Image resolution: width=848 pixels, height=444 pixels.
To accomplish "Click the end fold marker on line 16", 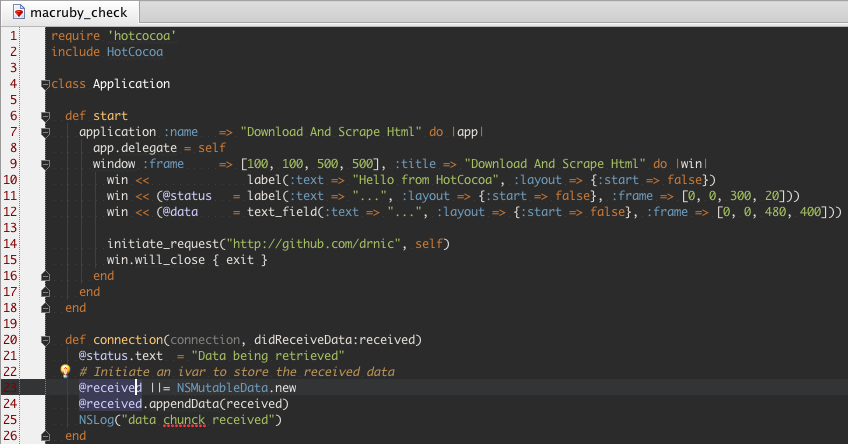I will coord(45,276).
